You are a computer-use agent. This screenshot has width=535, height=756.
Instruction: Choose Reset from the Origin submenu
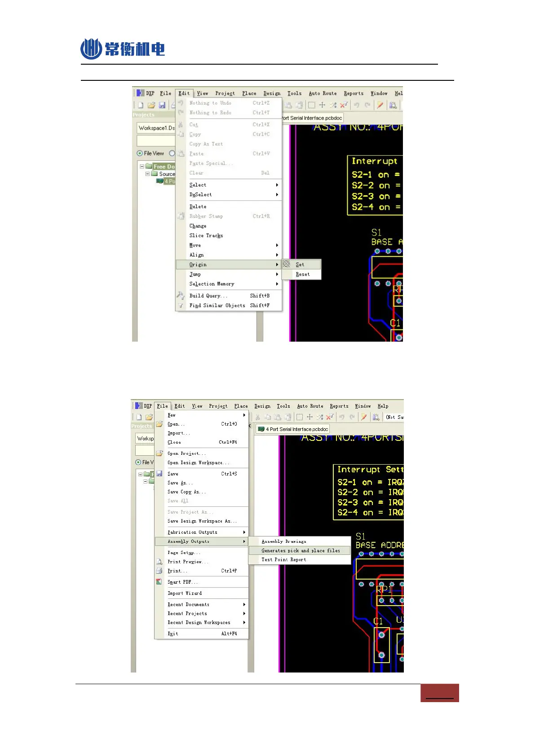pos(301,274)
